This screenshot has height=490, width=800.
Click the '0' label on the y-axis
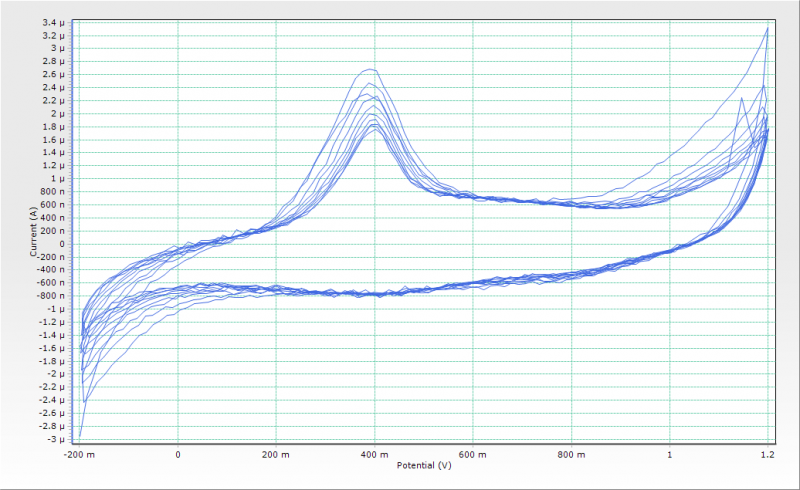point(62,244)
